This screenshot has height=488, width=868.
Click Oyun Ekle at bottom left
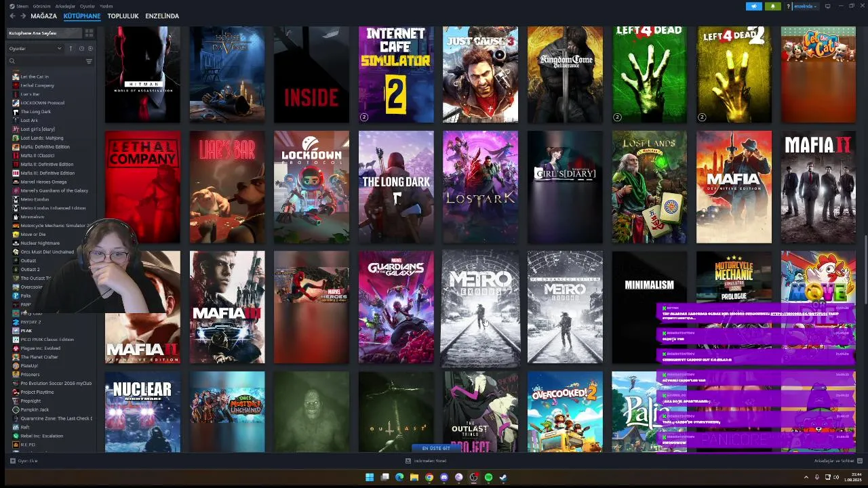tap(24, 461)
